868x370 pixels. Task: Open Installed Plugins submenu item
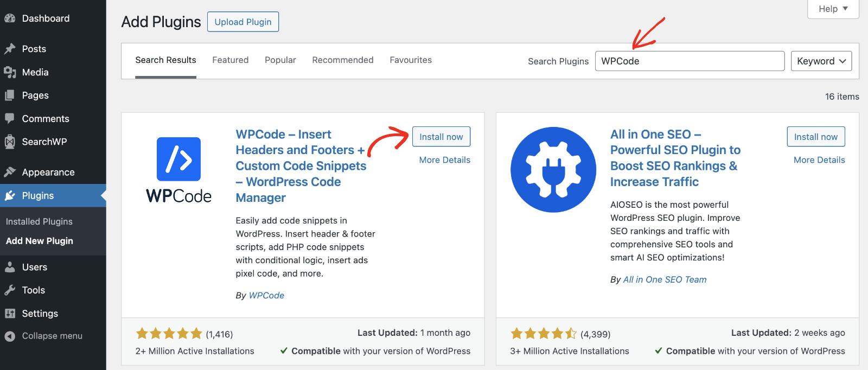(x=39, y=221)
